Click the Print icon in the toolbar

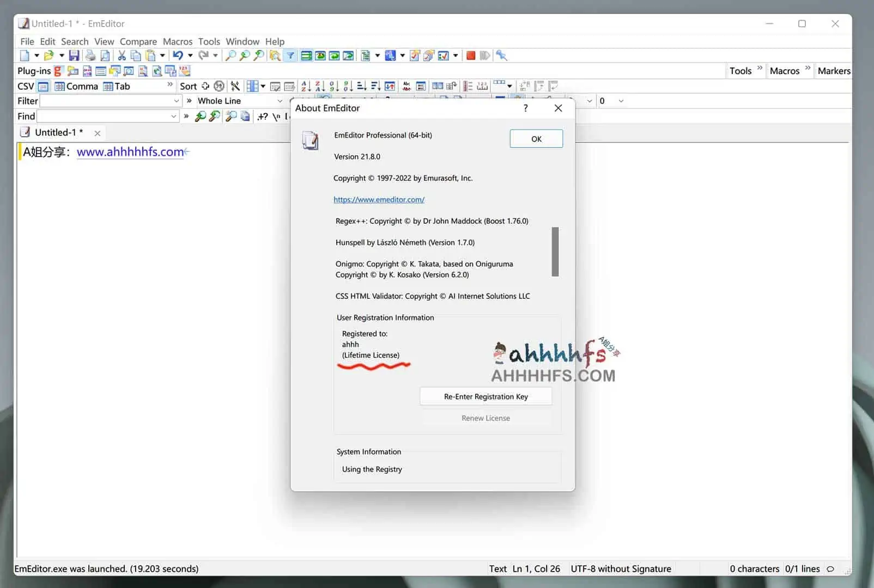(x=90, y=56)
